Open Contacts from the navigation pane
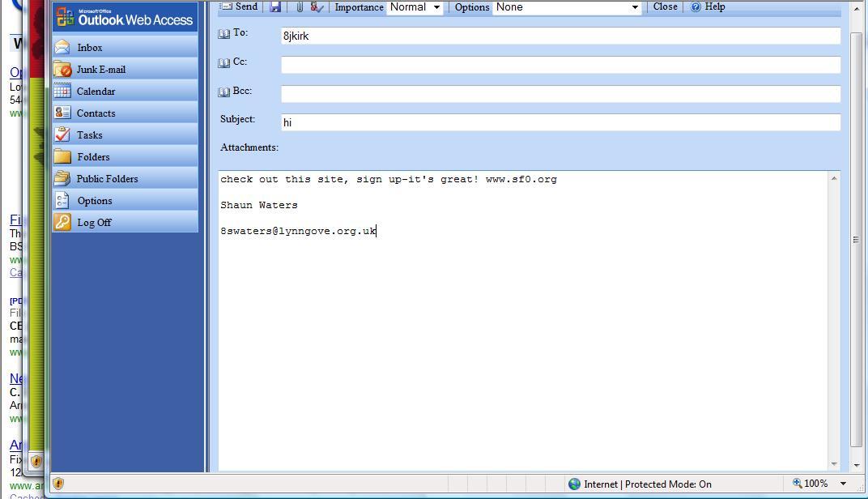The height and width of the screenshot is (499, 868). click(96, 113)
